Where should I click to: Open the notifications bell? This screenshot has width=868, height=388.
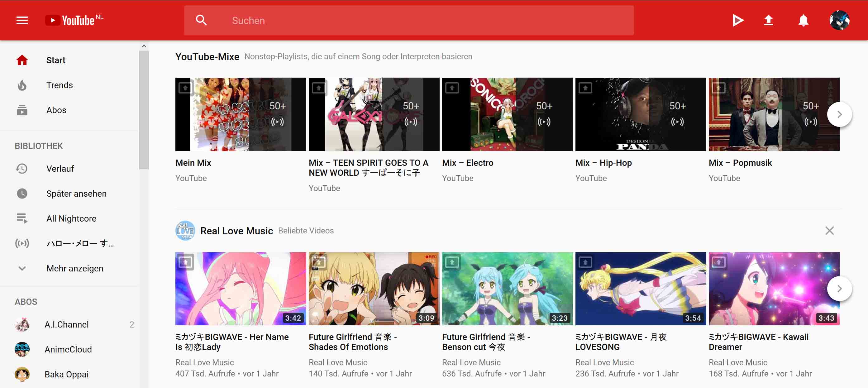coord(803,20)
